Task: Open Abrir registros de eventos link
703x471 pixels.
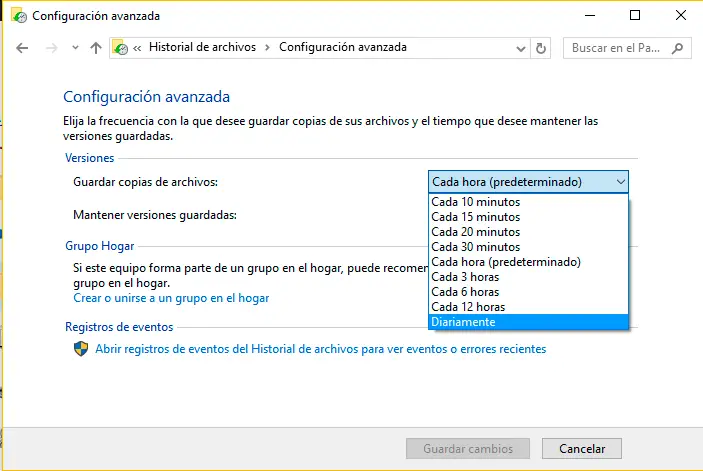Action: [320, 349]
